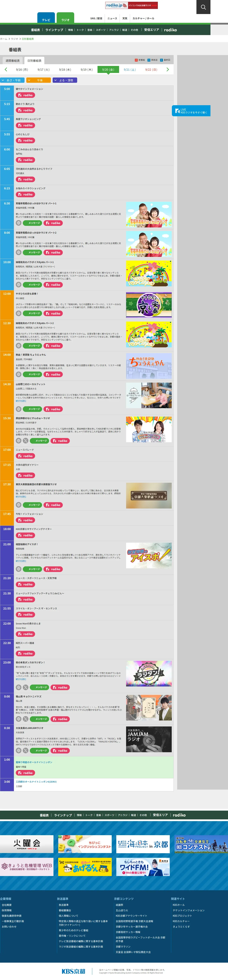
Task: Open the X icon for 0:00 福山潤 キョウトニイケズ
Action: pyautogui.click(x=25, y=719)
